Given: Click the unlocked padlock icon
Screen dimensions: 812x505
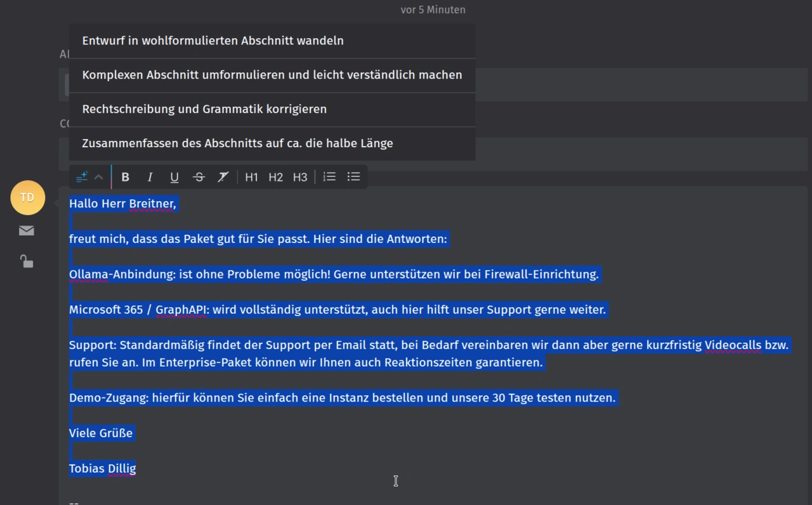Looking at the screenshot, I should tap(26, 261).
